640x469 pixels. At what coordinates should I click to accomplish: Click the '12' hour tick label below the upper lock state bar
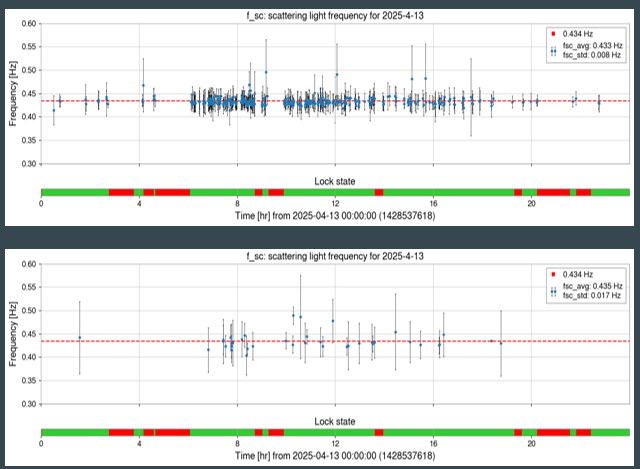(335, 204)
